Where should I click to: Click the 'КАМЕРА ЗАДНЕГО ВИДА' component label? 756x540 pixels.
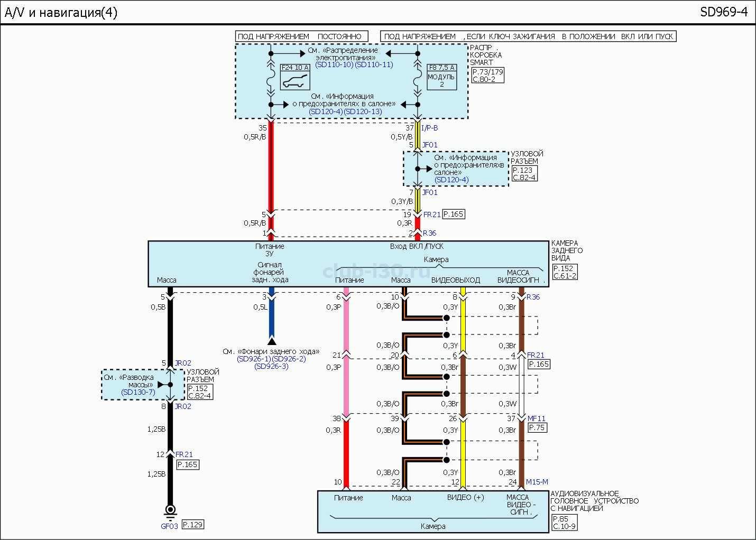(567, 250)
